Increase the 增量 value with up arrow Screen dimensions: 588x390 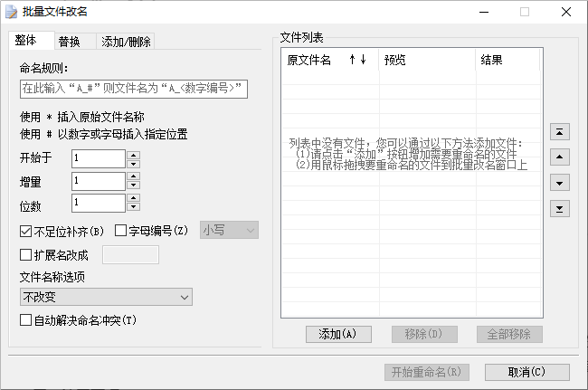coord(134,176)
